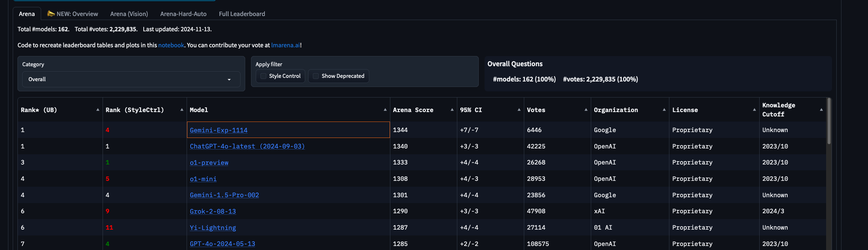The width and height of the screenshot is (868, 250).
Task: Click the Rank (UB) cell for Yi-Lightning
Action: (x=60, y=227)
